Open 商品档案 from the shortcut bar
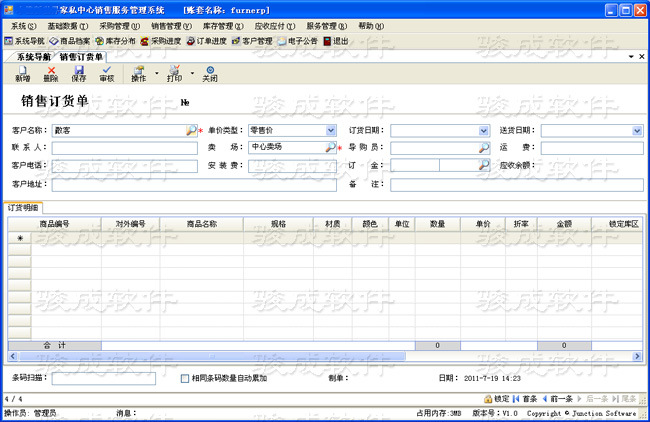This screenshot has height=422, width=650. coord(70,41)
